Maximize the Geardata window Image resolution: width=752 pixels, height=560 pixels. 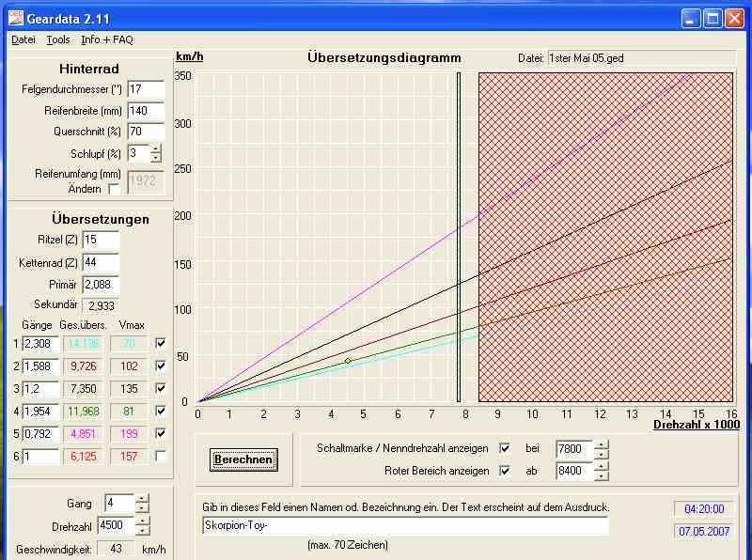tap(713, 19)
